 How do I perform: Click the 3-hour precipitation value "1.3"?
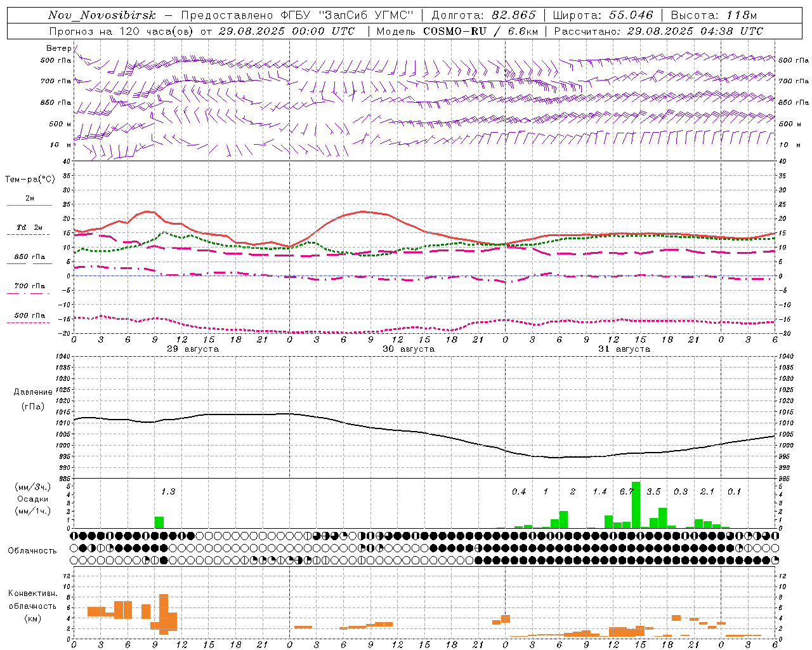click(x=168, y=492)
